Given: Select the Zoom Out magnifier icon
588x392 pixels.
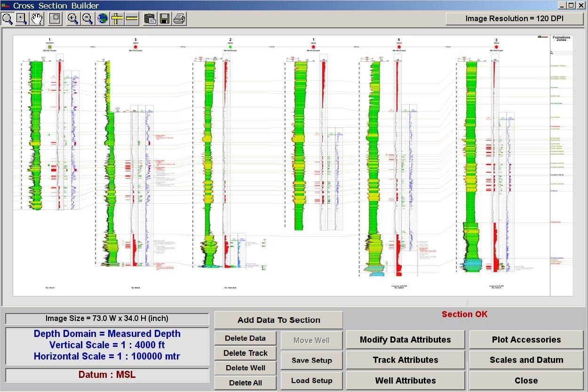Looking at the screenshot, I should (87, 19).
